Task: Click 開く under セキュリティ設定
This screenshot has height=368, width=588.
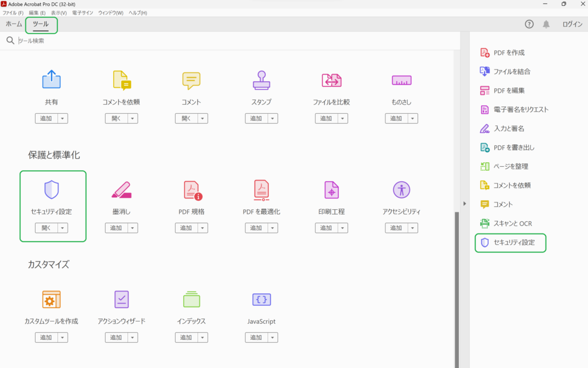Action: click(46, 228)
